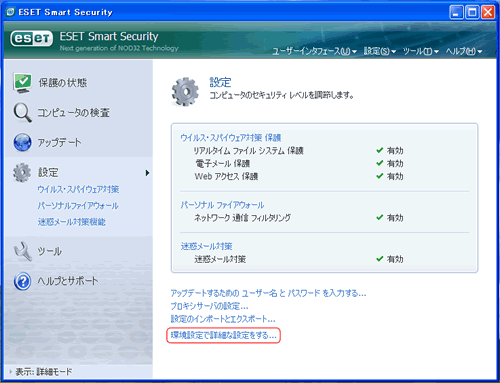Click the title bar ESET application icon
The height and width of the screenshot is (383, 500).
(11, 12)
